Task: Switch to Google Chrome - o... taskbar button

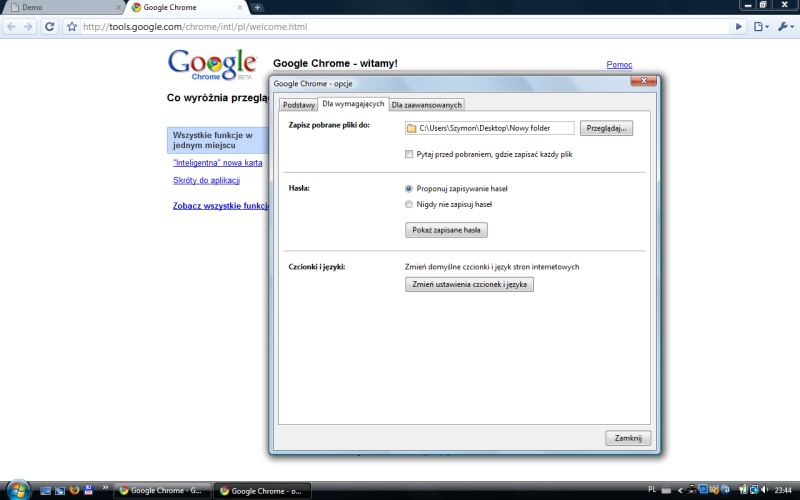Action: click(262, 491)
